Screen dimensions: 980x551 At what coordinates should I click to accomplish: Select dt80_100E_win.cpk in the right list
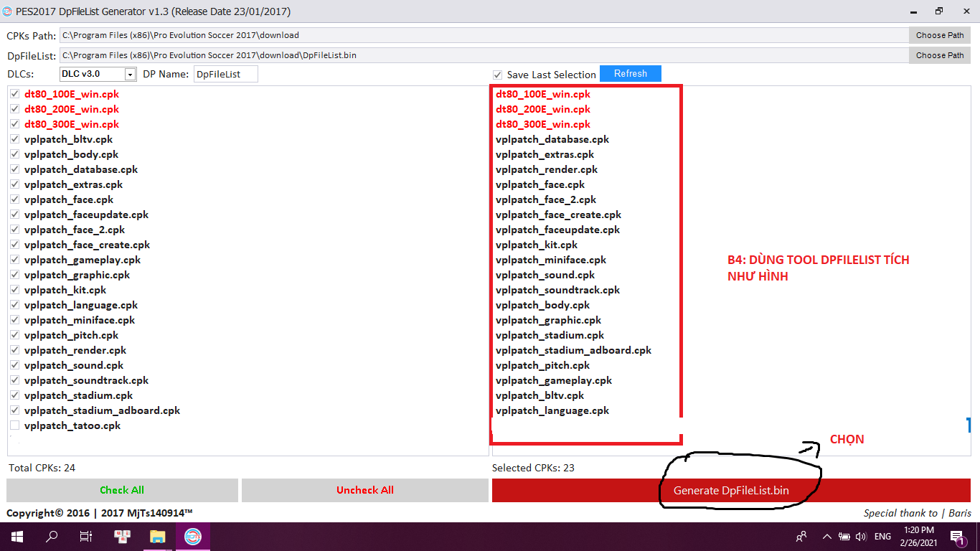pos(543,94)
